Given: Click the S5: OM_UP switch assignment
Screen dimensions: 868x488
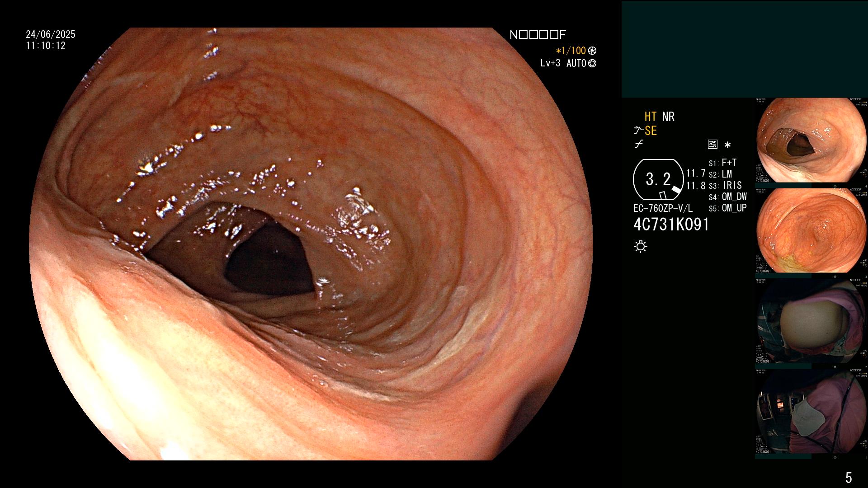Looking at the screenshot, I should [727, 208].
